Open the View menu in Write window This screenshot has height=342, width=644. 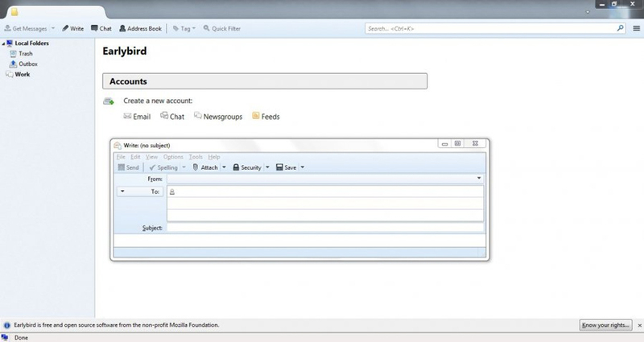151,157
